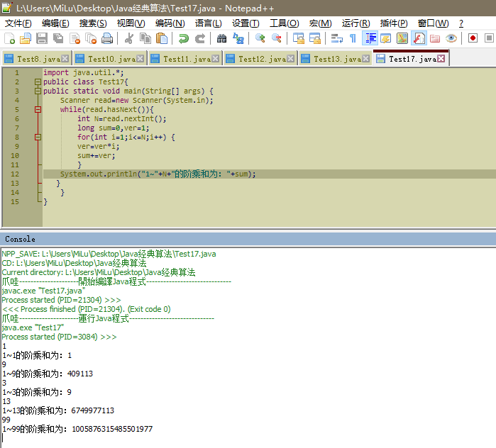Create a new file with New icon
Screen dimensions: 496x448
click(x=9, y=38)
